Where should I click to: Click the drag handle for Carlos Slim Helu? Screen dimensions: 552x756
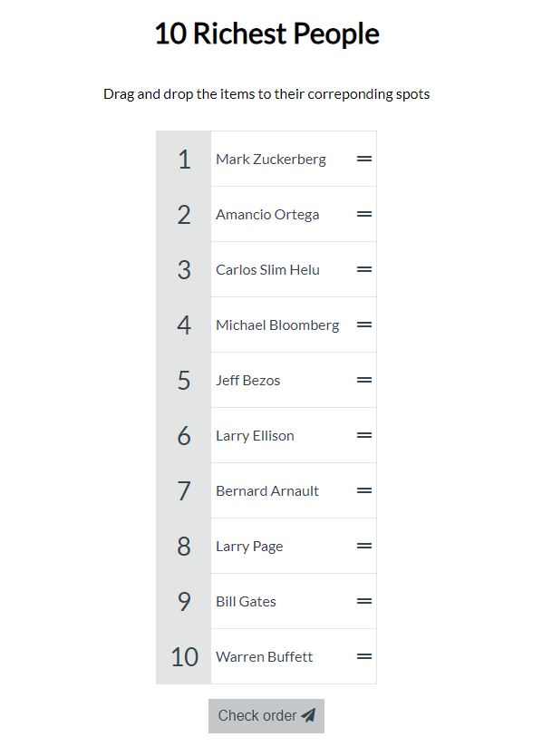364,269
